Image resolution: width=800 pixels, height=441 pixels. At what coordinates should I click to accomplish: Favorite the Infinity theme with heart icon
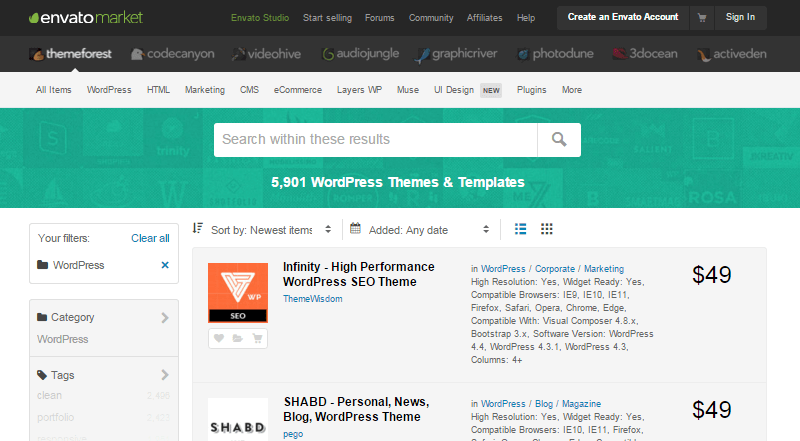tap(219, 338)
